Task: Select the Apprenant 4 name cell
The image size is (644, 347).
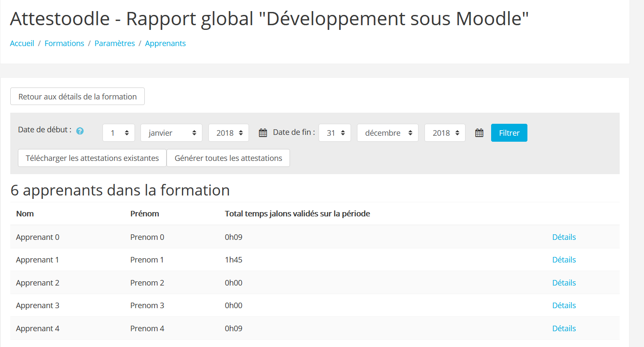Action: click(x=38, y=328)
